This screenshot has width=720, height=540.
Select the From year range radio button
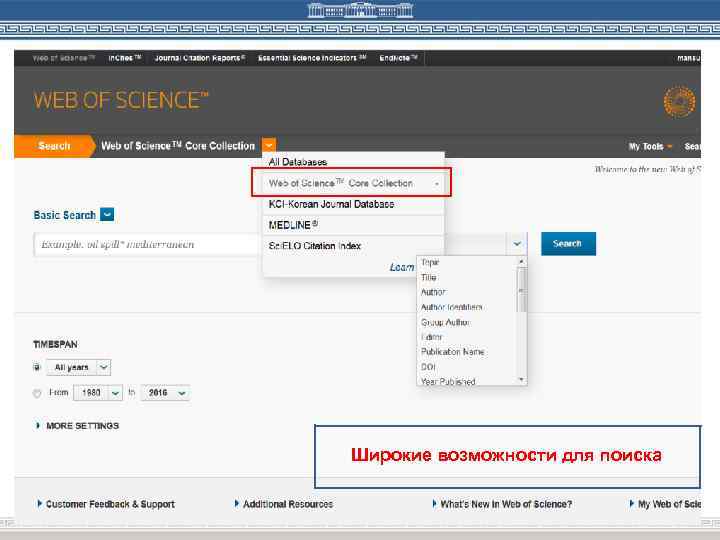click(37, 393)
